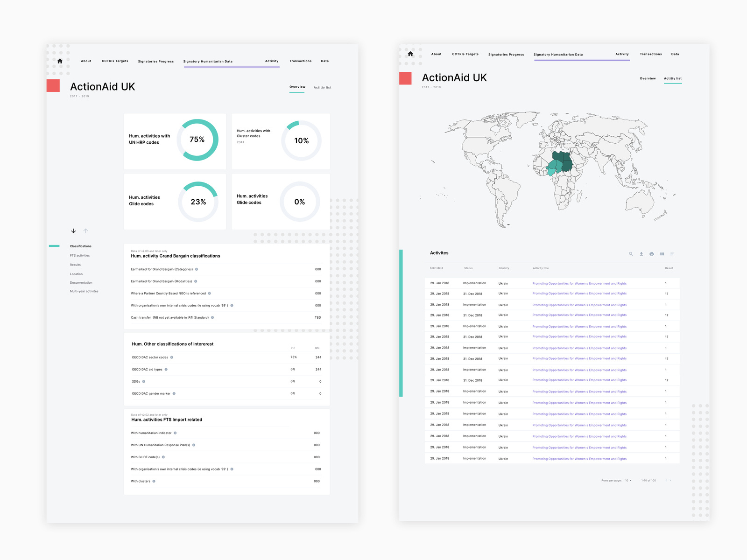Select the Overview tab on the left panel

coord(297,87)
